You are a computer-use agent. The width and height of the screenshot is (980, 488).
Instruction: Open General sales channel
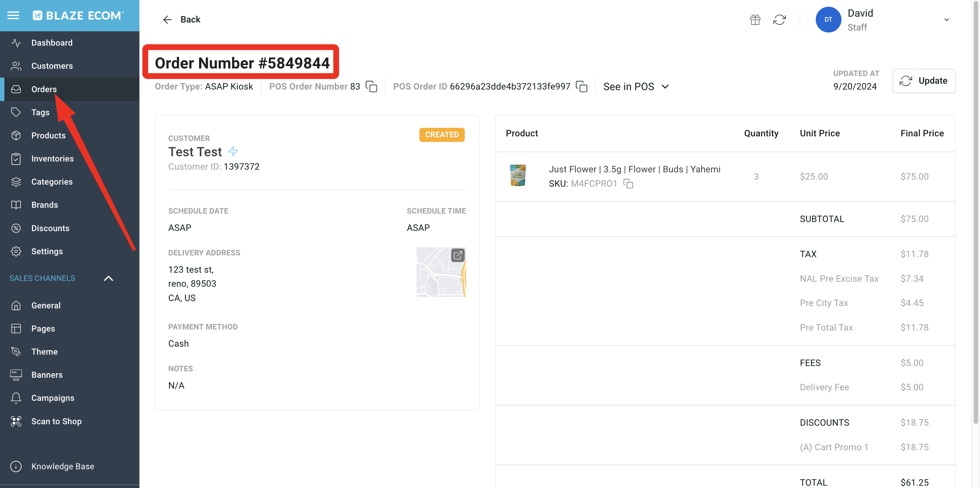(70, 305)
